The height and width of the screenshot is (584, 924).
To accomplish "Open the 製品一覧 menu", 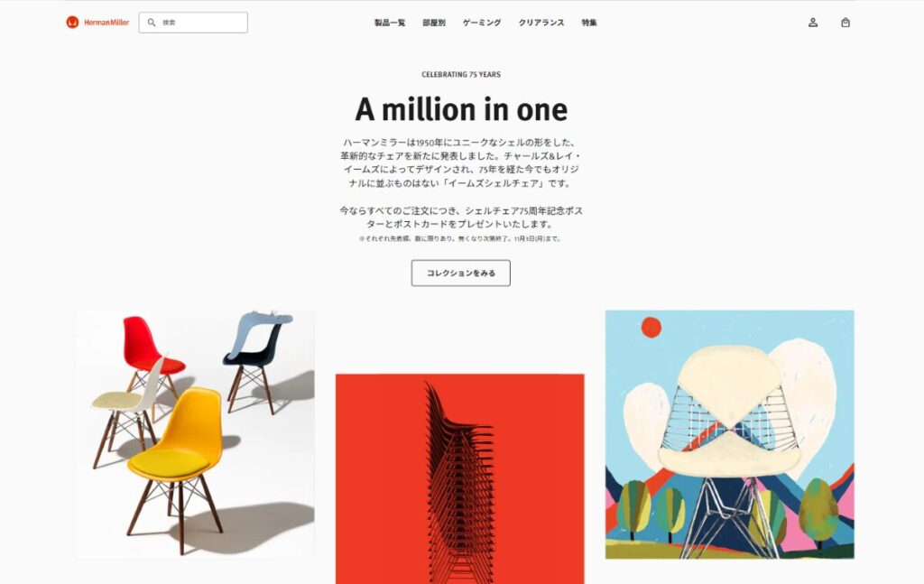I will pyautogui.click(x=390, y=23).
